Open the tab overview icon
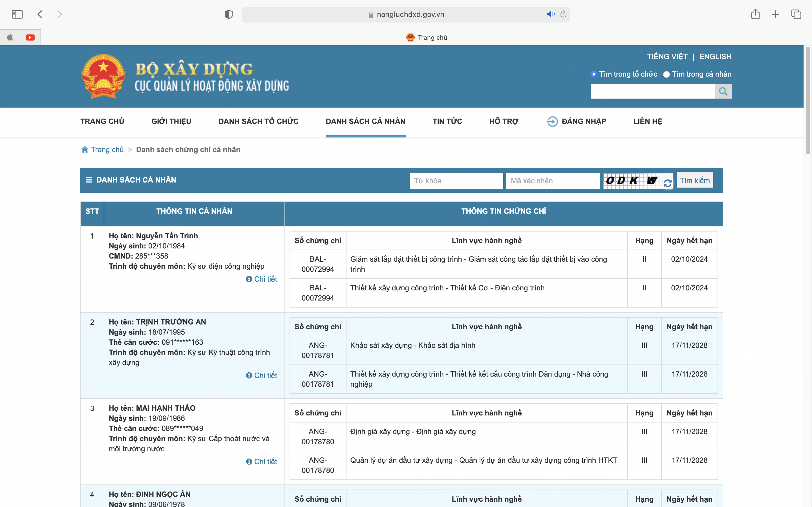Image resolution: width=812 pixels, height=507 pixels. pos(796,14)
